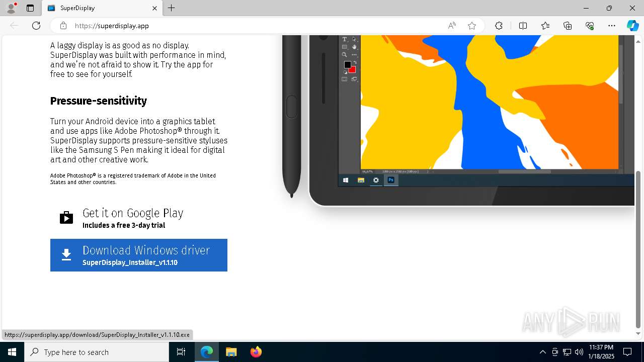Viewport: 644px width, 362px height.
Task: View site information lock icon
Action: 63,26
